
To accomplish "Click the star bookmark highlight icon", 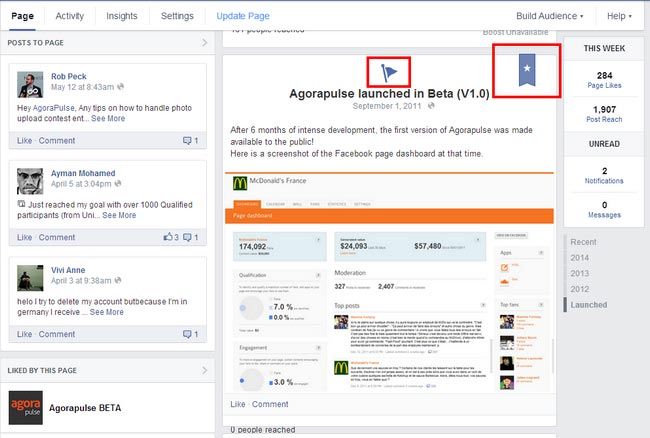I will [x=527, y=69].
